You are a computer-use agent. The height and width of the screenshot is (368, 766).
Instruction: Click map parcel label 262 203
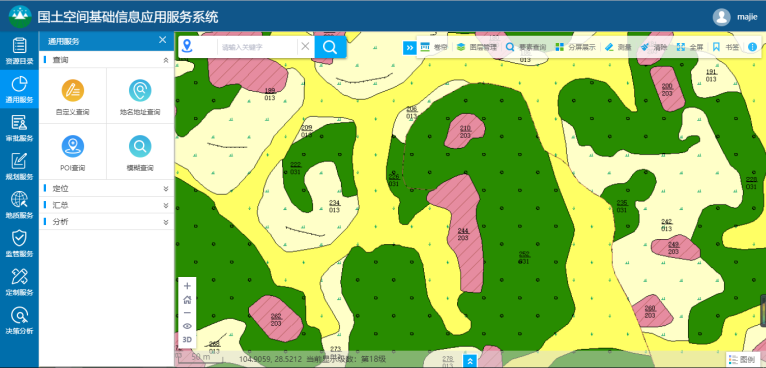coord(276,320)
